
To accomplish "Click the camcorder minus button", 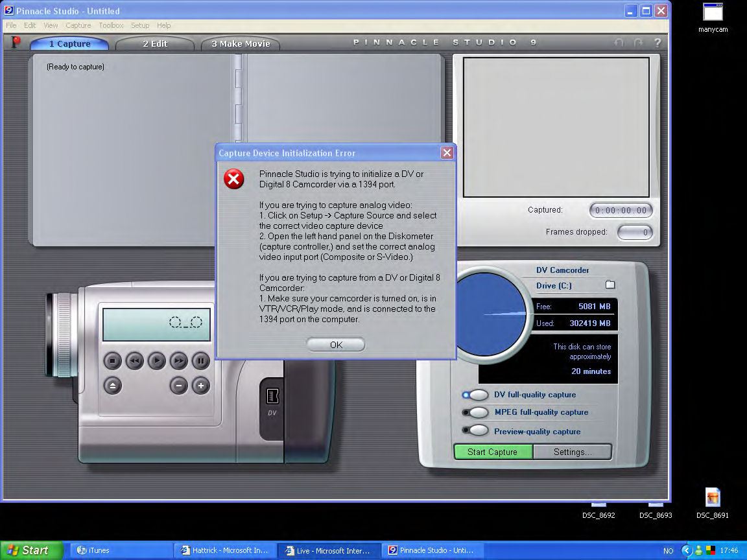I will [x=179, y=386].
